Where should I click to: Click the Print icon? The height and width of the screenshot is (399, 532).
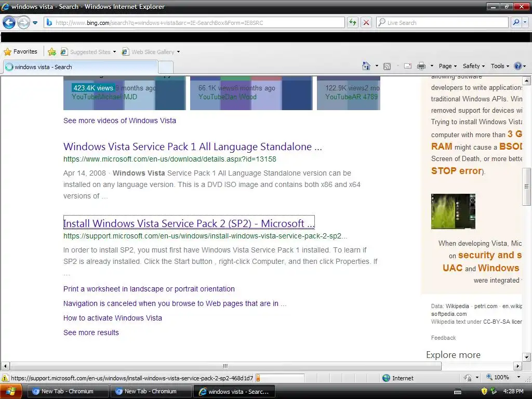[x=421, y=66]
